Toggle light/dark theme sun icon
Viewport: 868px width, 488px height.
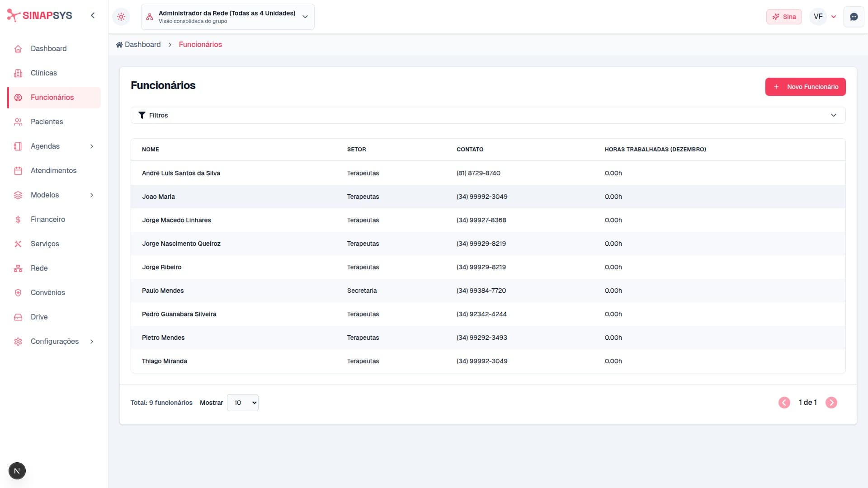pyautogui.click(x=121, y=17)
